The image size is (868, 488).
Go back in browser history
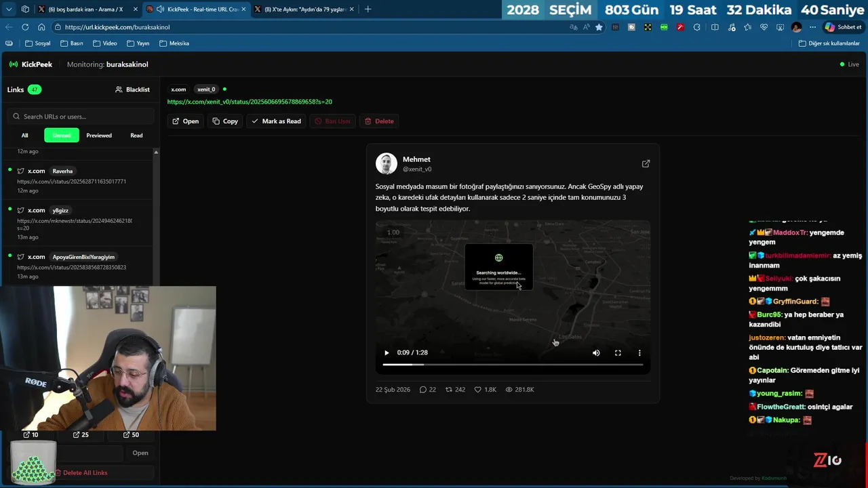[x=9, y=27]
